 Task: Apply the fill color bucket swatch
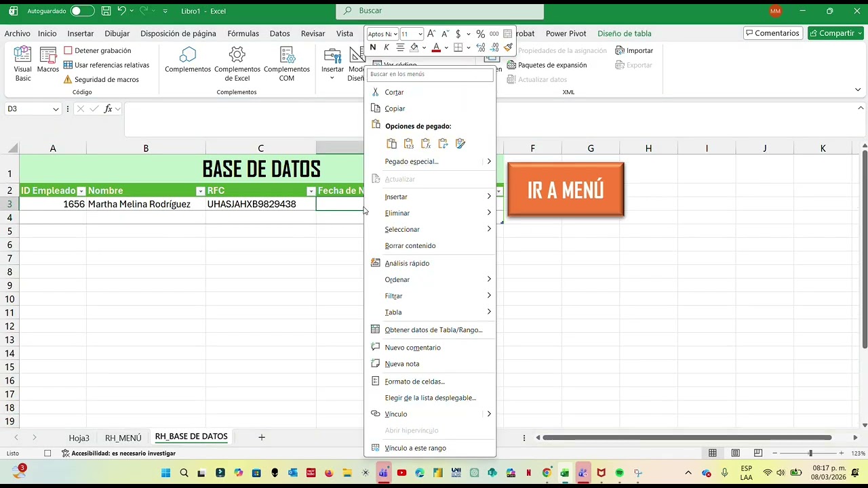414,47
